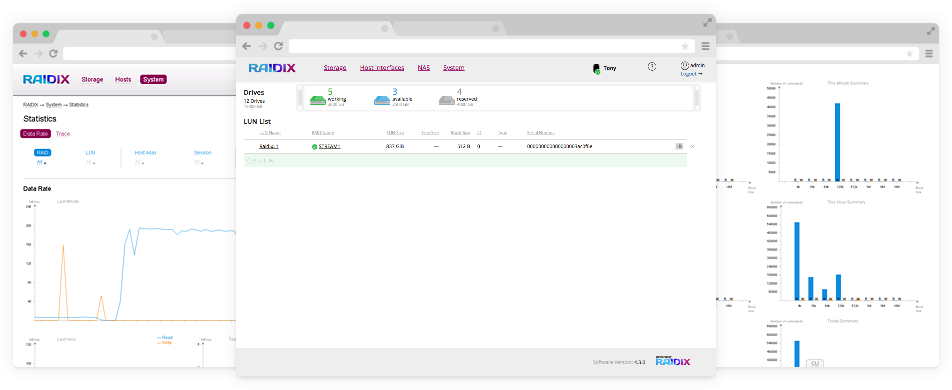952x390 pixels.
Task: Click the tallest blue bar in the middle right chart
Action: pyautogui.click(x=797, y=261)
